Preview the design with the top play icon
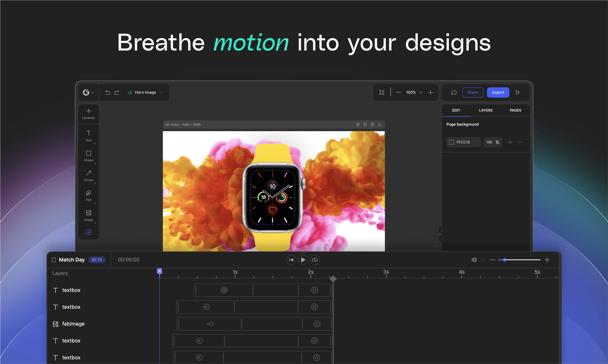 point(518,92)
